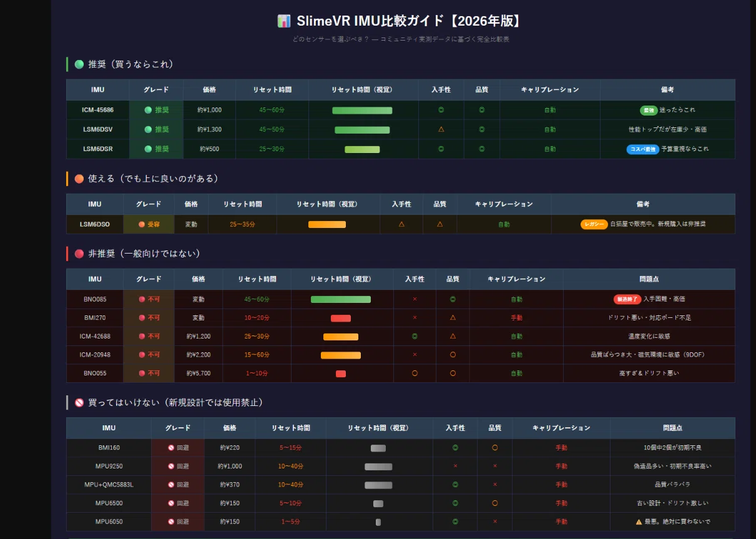Click the 回避 prohibited icon for MPU6050
The height and width of the screenshot is (539, 756).
coord(170,522)
